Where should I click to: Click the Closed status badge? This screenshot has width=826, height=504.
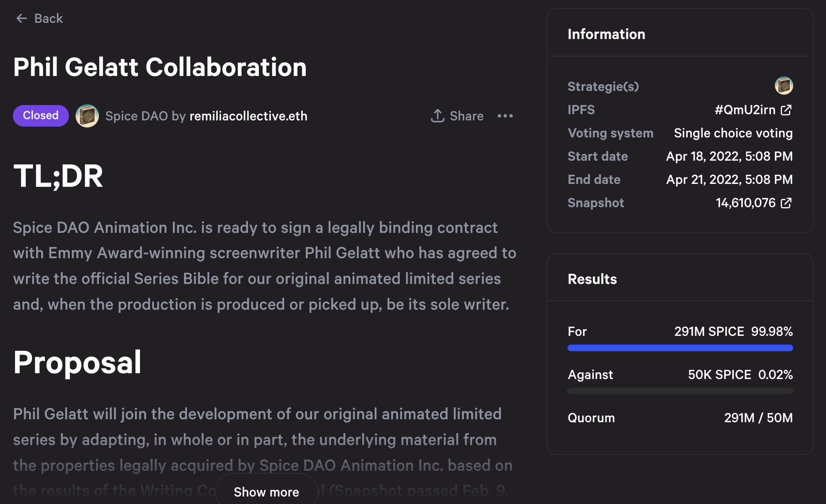(41, 115)
